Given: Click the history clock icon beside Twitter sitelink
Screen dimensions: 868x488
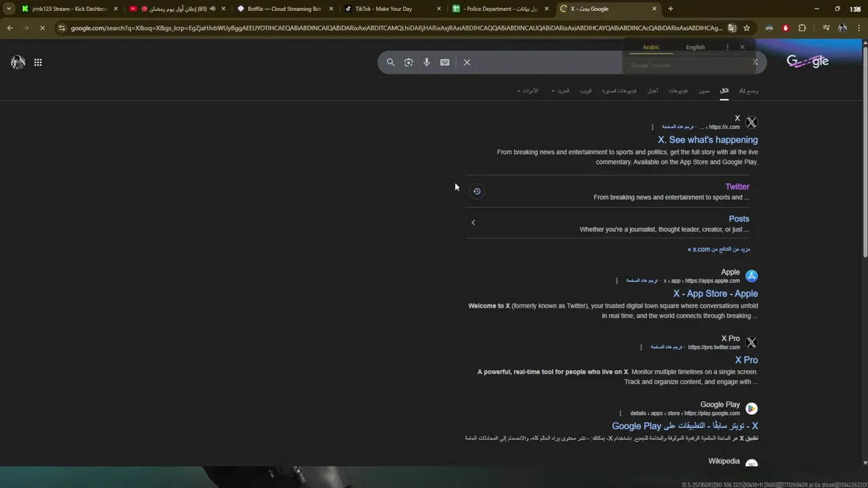Looking at the screenshot, I should [x=477, y=191].
